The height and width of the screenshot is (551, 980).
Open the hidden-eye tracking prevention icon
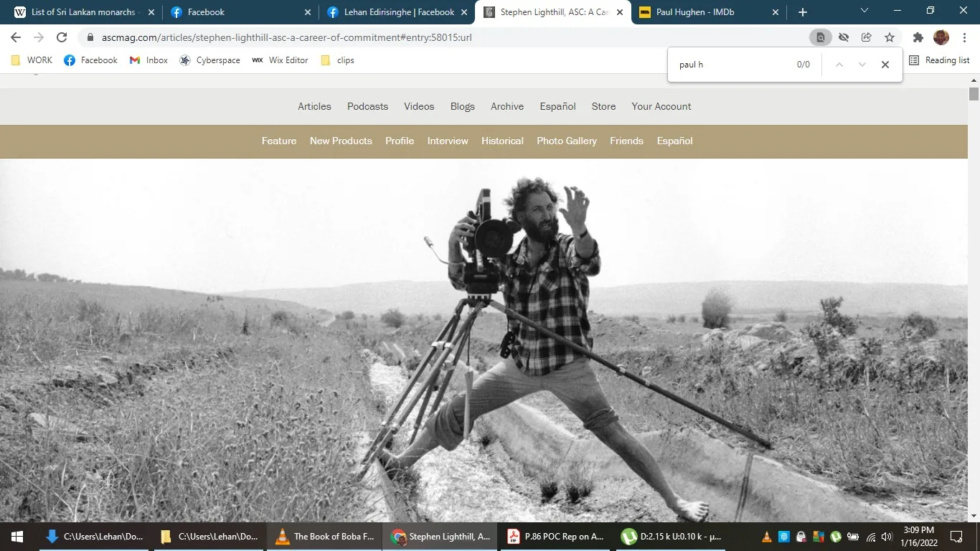843,37
